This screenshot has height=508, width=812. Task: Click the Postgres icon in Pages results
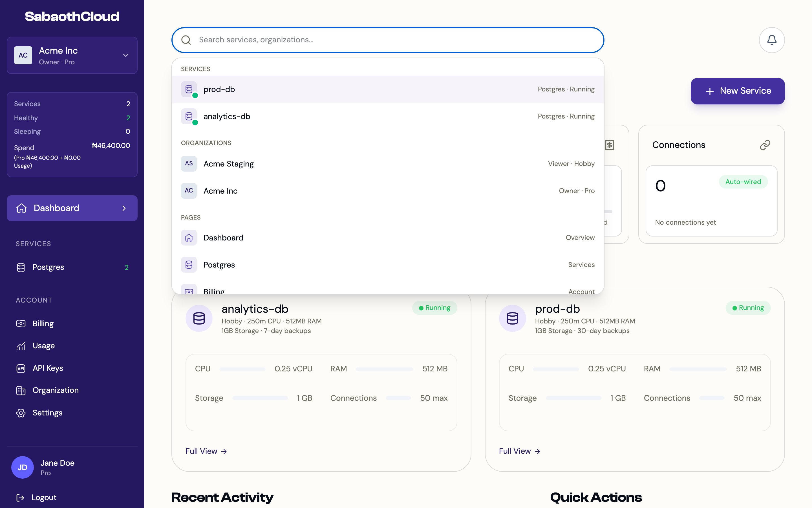[189, 265]
